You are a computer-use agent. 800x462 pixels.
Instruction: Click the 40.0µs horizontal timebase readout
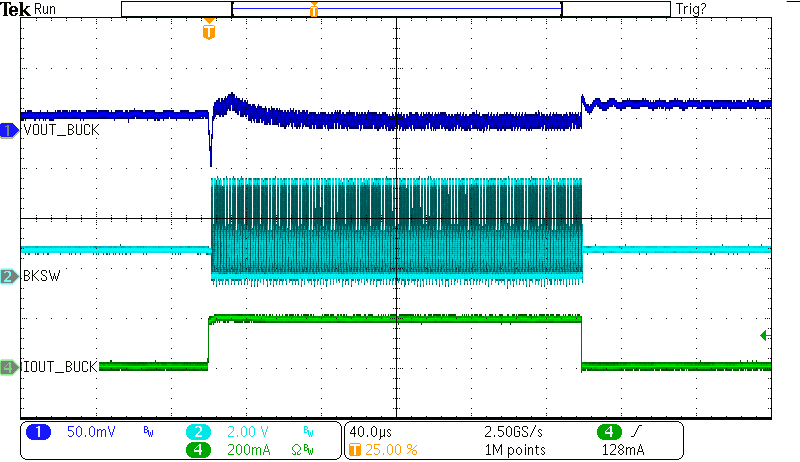tap(370, 432)
